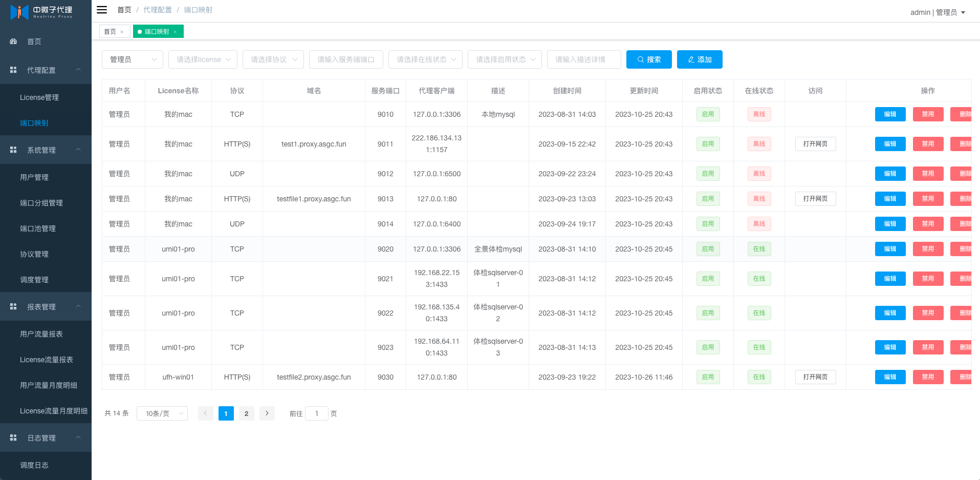Click the 报表管理 grid icon in sidebar

[x=13, y=306]
